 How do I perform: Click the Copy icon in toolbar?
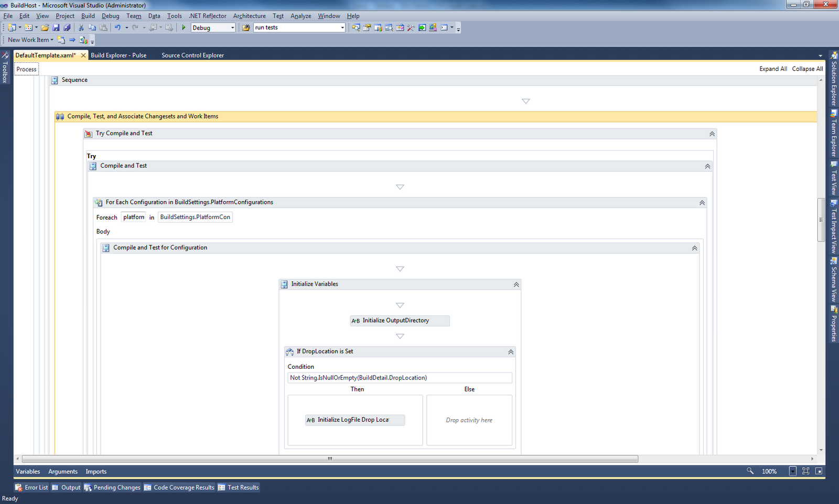coord(92,28)
